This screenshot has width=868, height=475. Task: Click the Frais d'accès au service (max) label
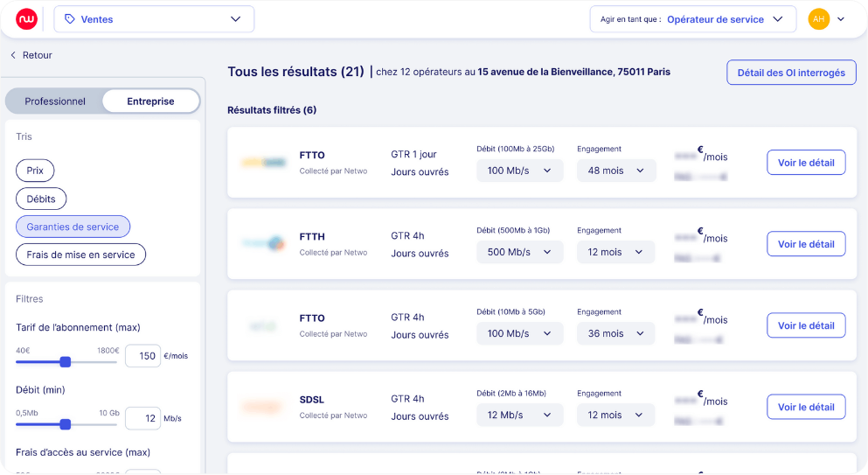pos(83,453)
